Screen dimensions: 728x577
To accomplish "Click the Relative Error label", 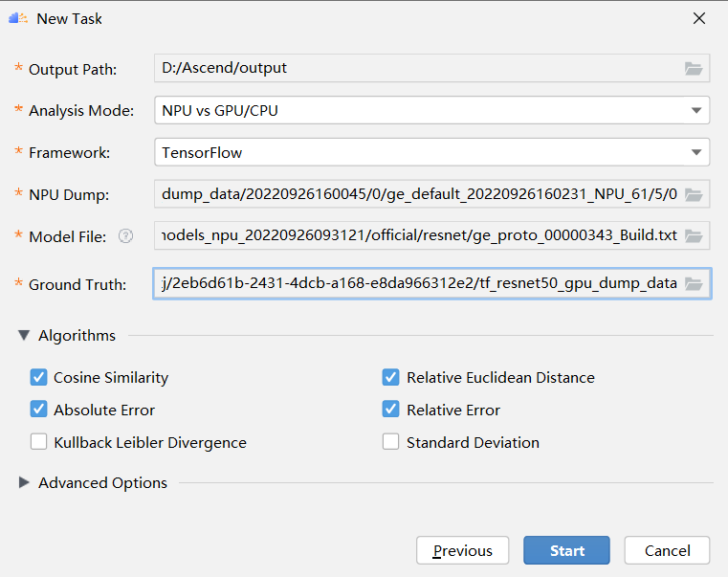I will 453,411.
